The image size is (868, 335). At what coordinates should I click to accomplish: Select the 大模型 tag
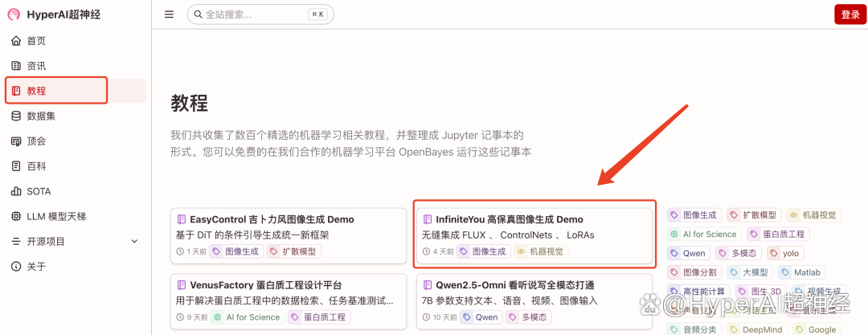(750, 272)
